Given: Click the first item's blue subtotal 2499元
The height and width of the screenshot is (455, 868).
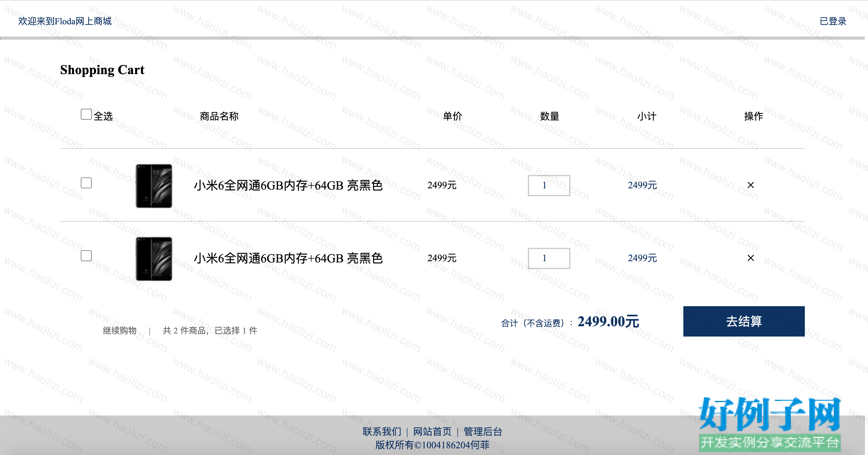Looking at the screenshot, I should pyautogui.click(x=642, y=185).
